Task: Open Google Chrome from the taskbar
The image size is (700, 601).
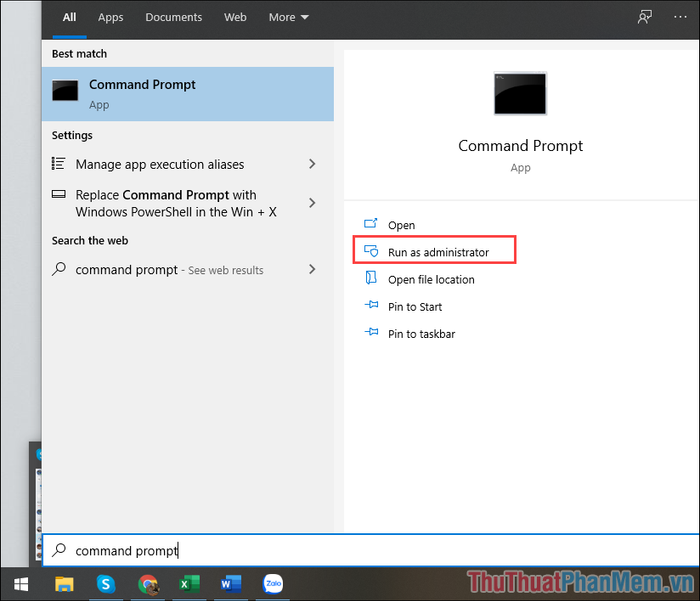Action: [148, 584]
